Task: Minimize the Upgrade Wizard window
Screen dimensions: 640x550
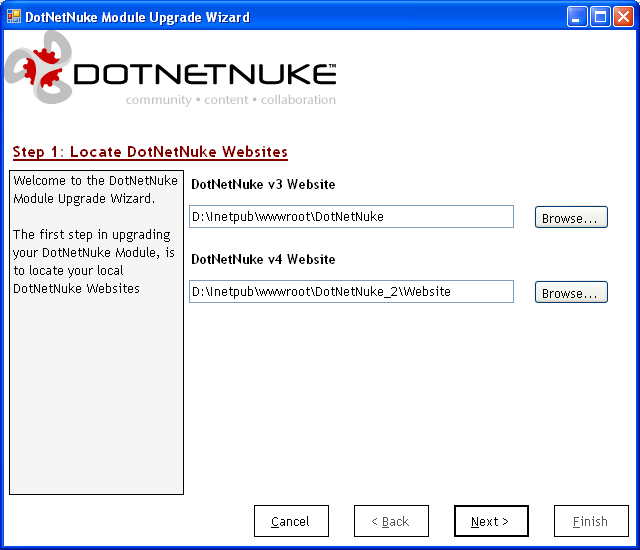Action: click(577, 17)
